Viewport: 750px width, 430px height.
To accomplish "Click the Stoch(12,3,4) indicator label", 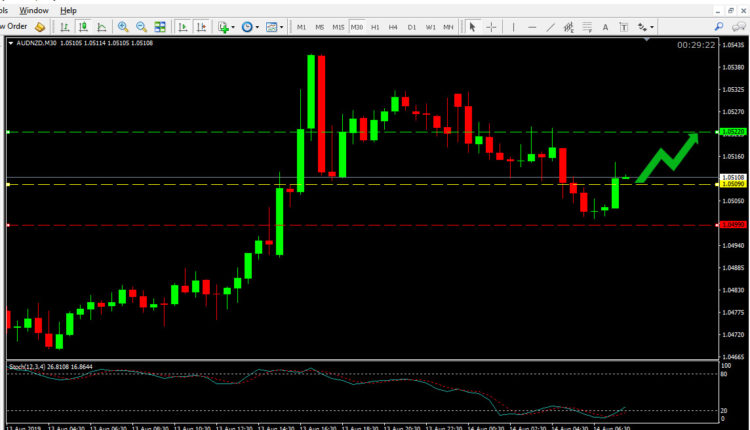I will [x=27, y=367].
